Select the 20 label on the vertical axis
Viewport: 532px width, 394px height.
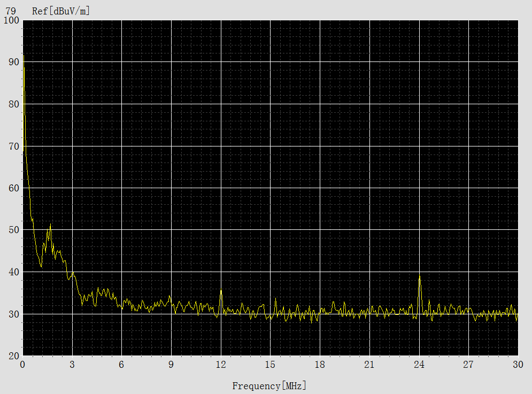pyautogui.click(x=14, y=356)
